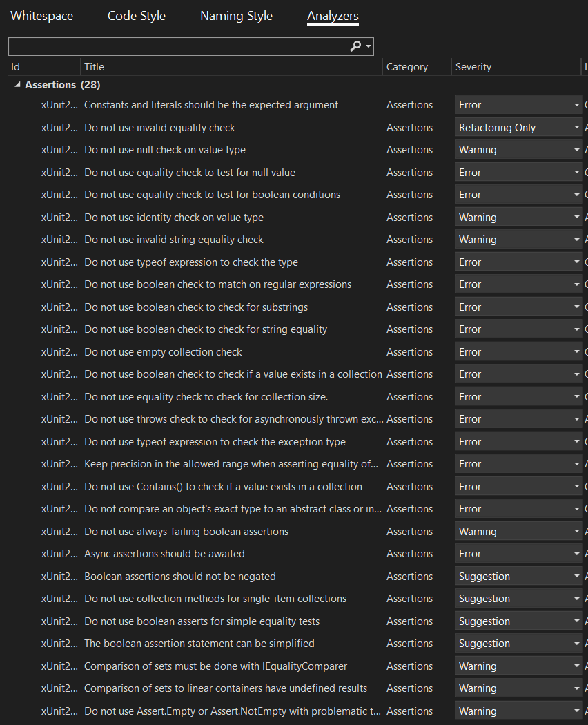This screenshot has height=725, width=588.
Task: Click Assertions category cell of 'Constants and literals' row
Action: click(x=409, y=105)
